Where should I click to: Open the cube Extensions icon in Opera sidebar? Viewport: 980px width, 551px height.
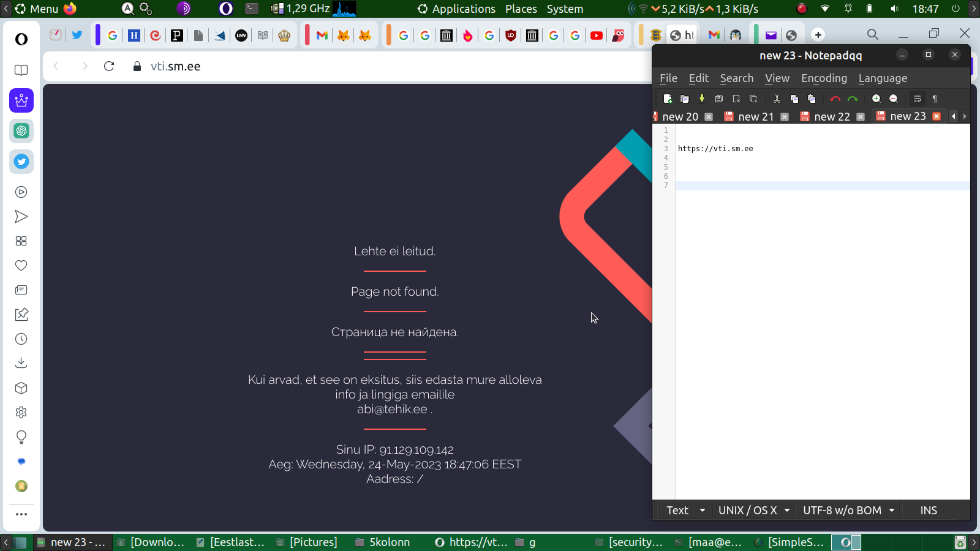pos(21,388)
